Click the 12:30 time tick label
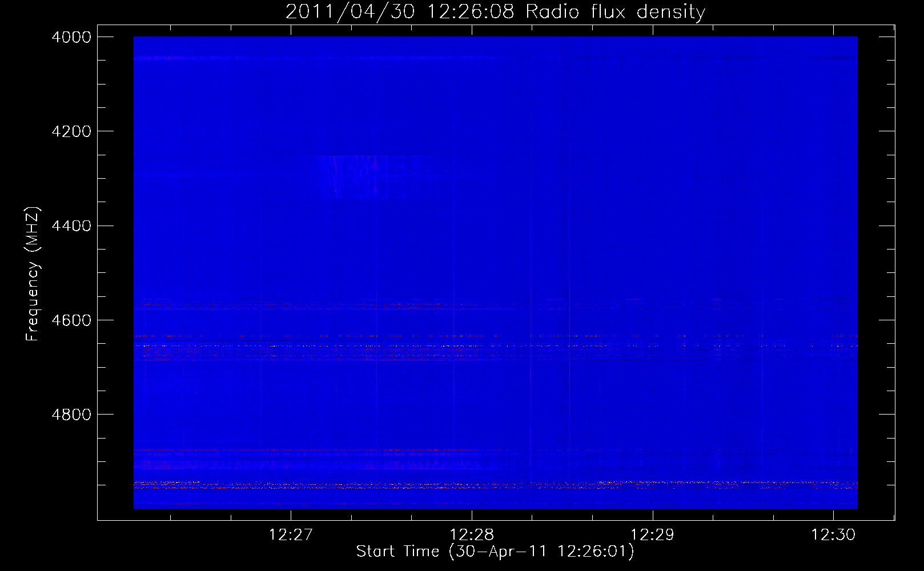Image resolution: width=924 pixels, height=571 pixels. [833, 535]
